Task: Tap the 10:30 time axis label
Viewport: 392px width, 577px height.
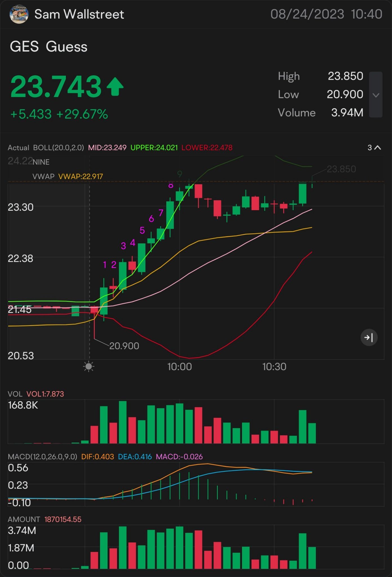Action: tap(274, 367)
